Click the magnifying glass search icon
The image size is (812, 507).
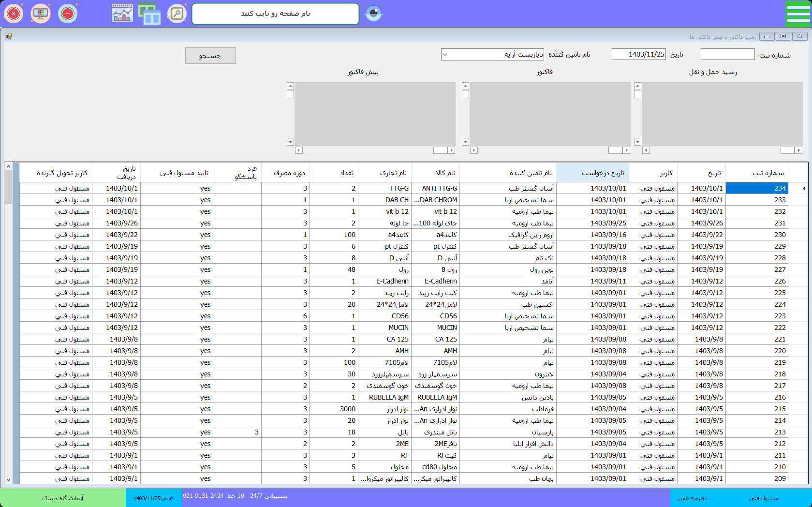tap(177, 14)
